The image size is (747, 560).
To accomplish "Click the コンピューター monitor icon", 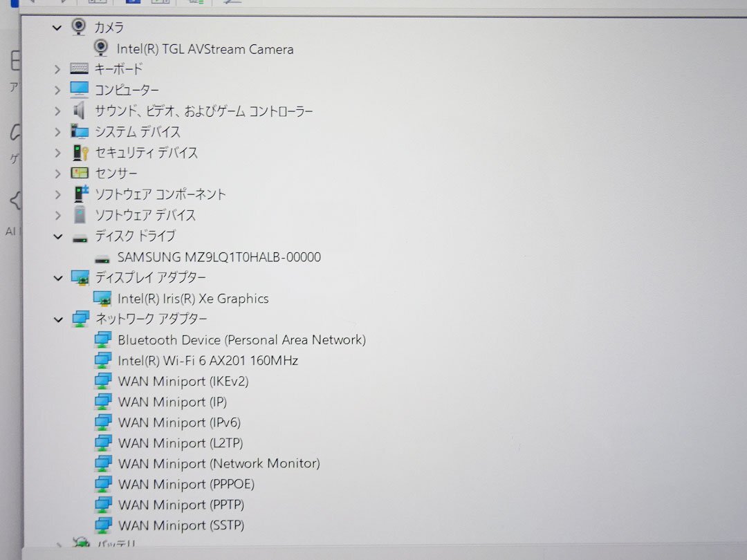I will [x=80, y=89].
